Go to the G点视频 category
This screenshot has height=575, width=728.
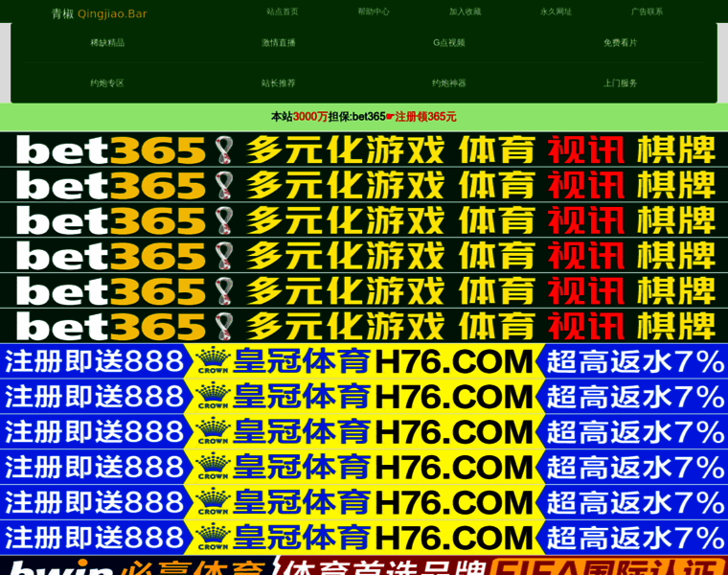point(449,43)
